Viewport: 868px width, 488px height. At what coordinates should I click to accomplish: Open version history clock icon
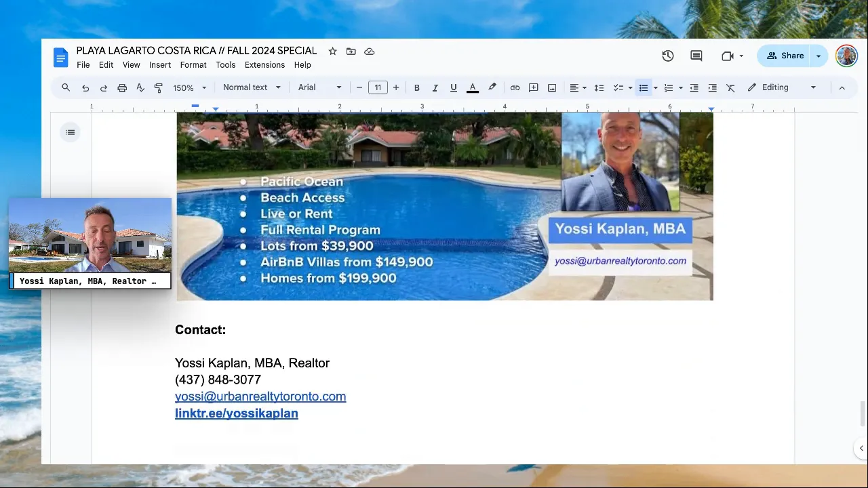(668, 56)
